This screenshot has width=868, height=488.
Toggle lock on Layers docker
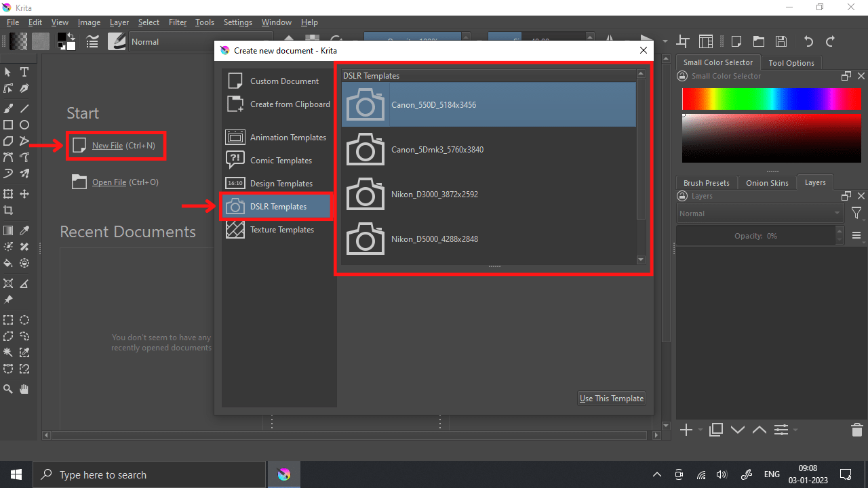pyautogui.click(x=682, y=196)
